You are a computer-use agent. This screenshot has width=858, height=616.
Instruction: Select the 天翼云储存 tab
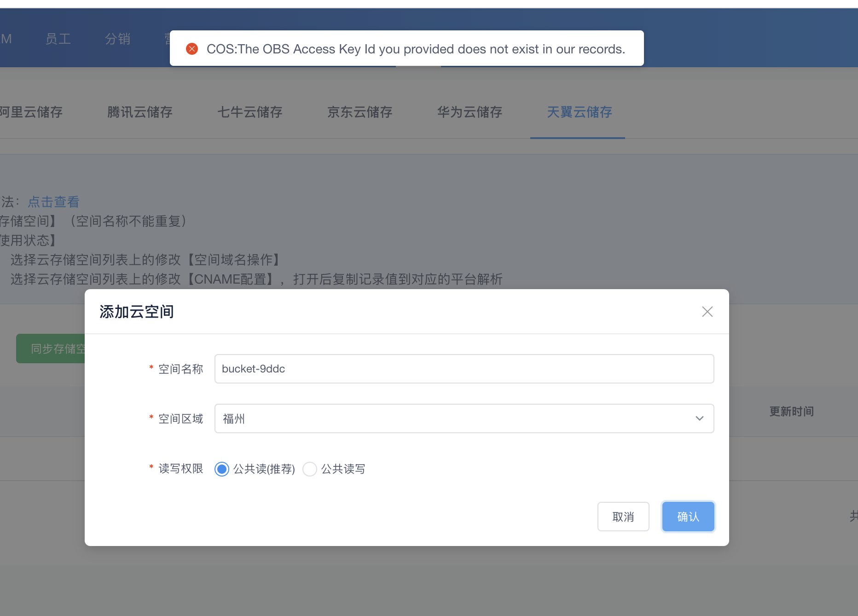(580, 112)
